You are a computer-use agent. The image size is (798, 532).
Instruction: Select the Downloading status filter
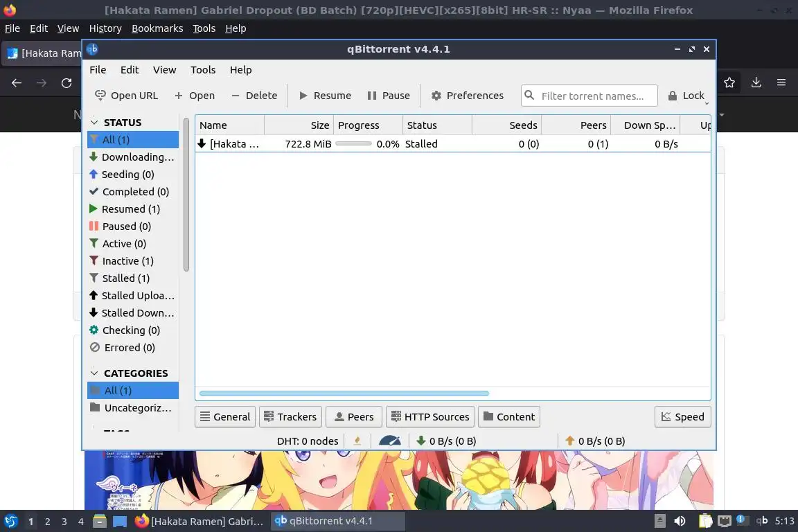133,157
